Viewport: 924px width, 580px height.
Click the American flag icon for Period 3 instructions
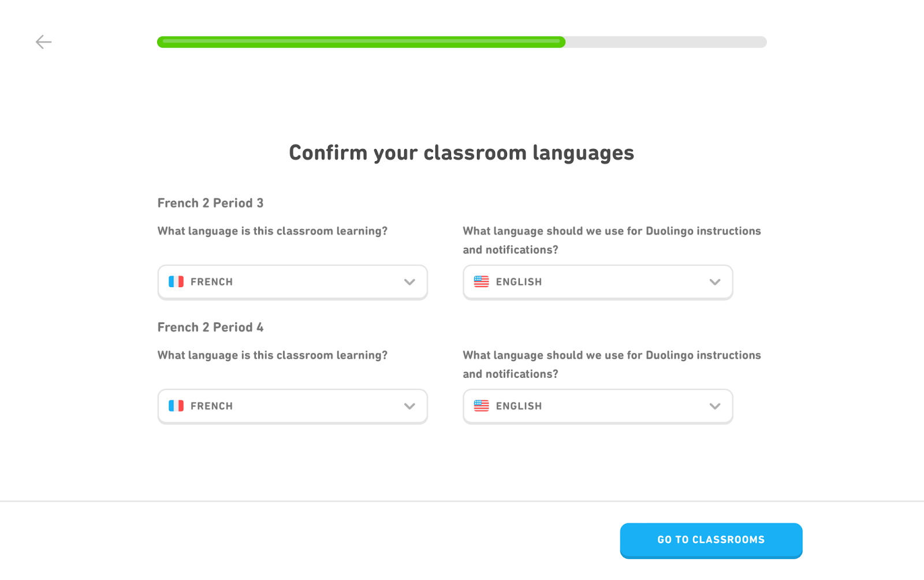482,282
